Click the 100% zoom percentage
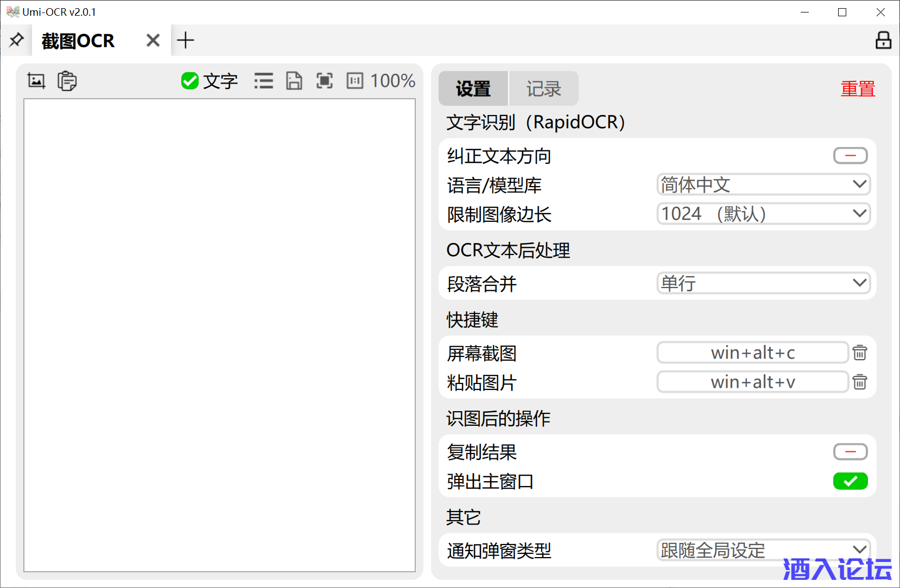 (x=393, y=81)
